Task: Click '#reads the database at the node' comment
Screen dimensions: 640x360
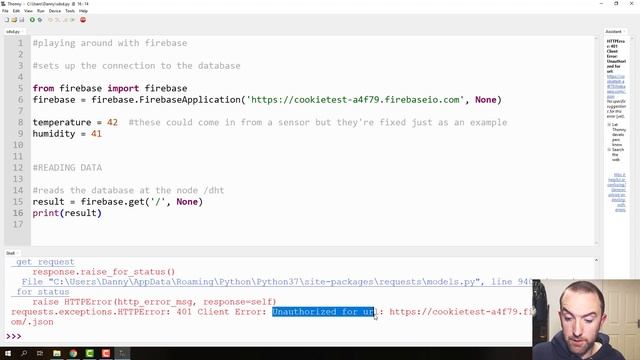Action: [x=128, y=190]
